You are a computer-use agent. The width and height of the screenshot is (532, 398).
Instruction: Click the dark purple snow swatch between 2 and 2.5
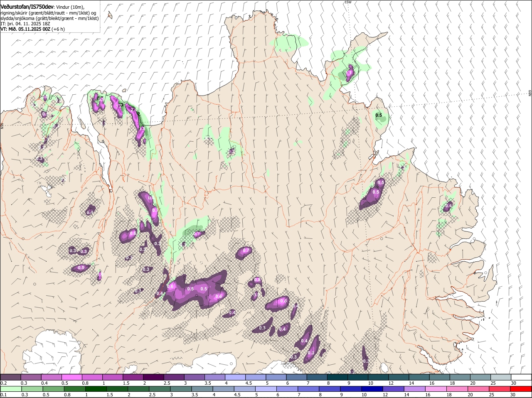pos(153,377)
